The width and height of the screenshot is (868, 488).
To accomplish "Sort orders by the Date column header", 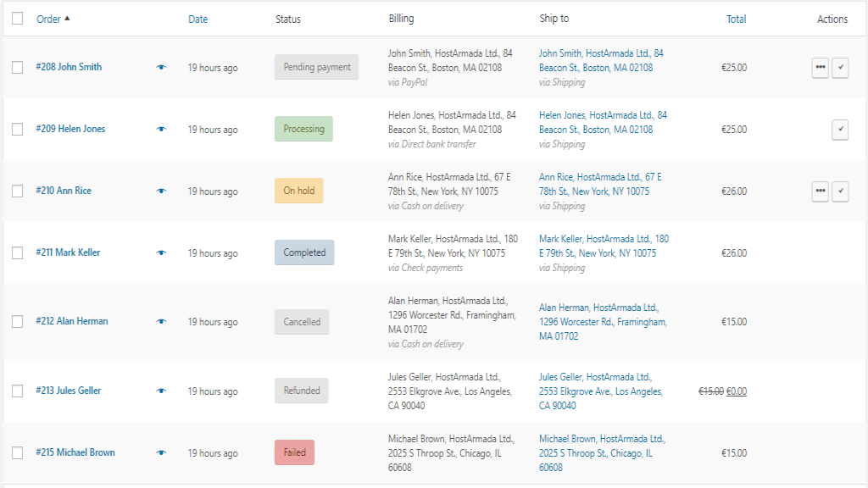I will click(x=198, y=19).
